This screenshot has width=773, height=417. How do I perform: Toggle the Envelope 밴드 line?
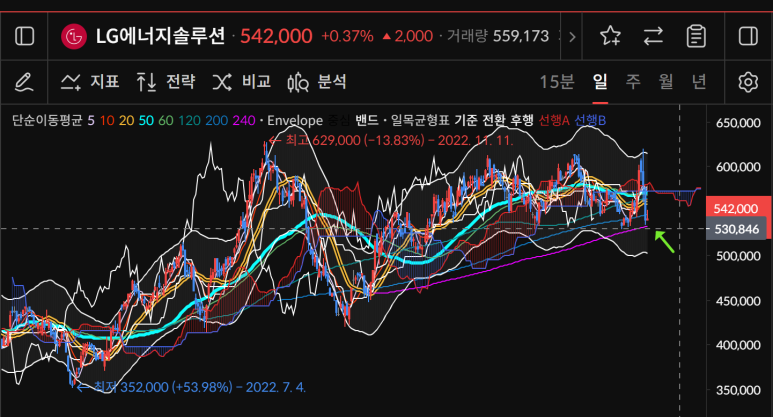[366, 120]
